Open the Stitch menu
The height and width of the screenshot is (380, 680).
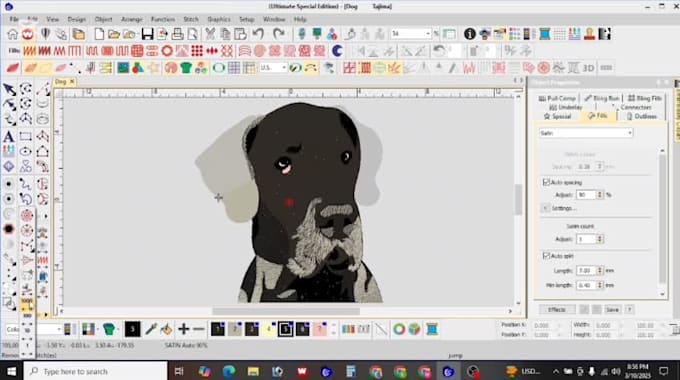point(191,20)
